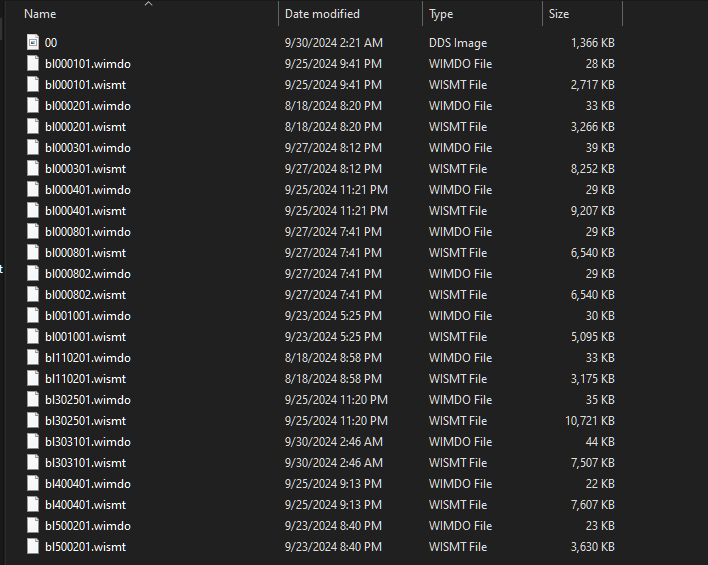Click the file icon of bl000201.wimdo
Image resolution: width=708 pixels, height=565 pixels.
tap(33, 106)
